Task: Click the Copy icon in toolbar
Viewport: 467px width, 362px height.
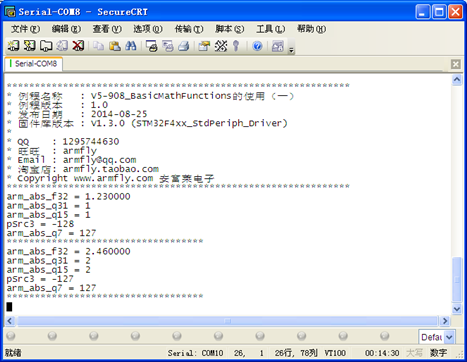Action: [98, 46]
